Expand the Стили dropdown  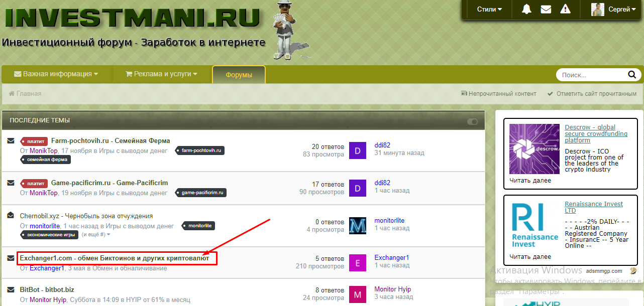[489, 9]
